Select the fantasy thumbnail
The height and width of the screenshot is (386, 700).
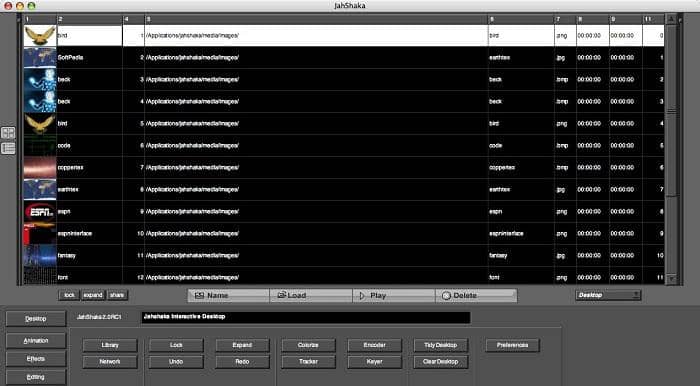point(40,256)
